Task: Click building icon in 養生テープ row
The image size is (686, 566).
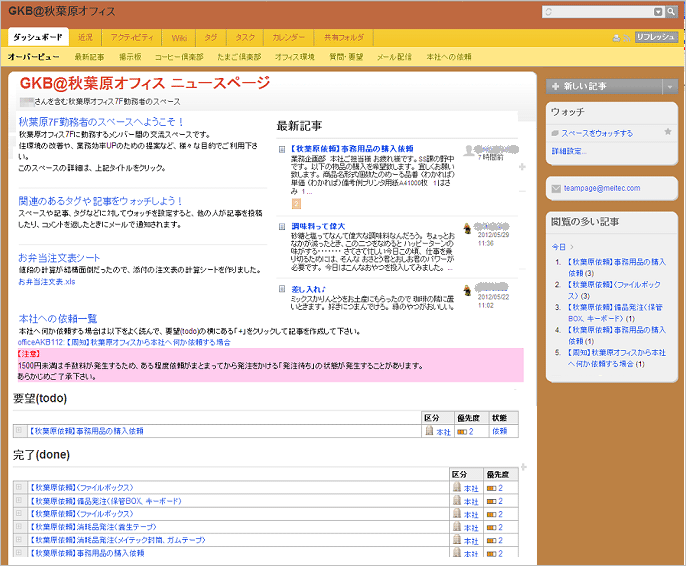Action: click(x=457, y=526)
